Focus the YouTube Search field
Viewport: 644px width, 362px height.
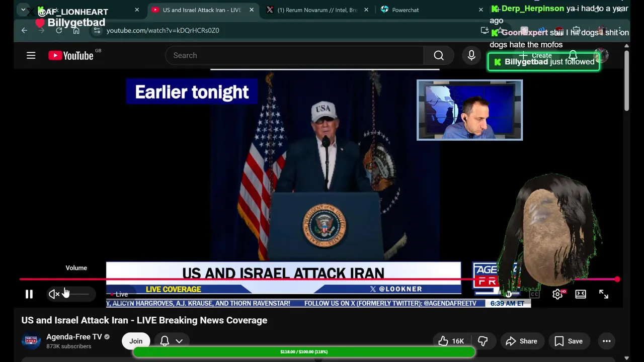295,55
